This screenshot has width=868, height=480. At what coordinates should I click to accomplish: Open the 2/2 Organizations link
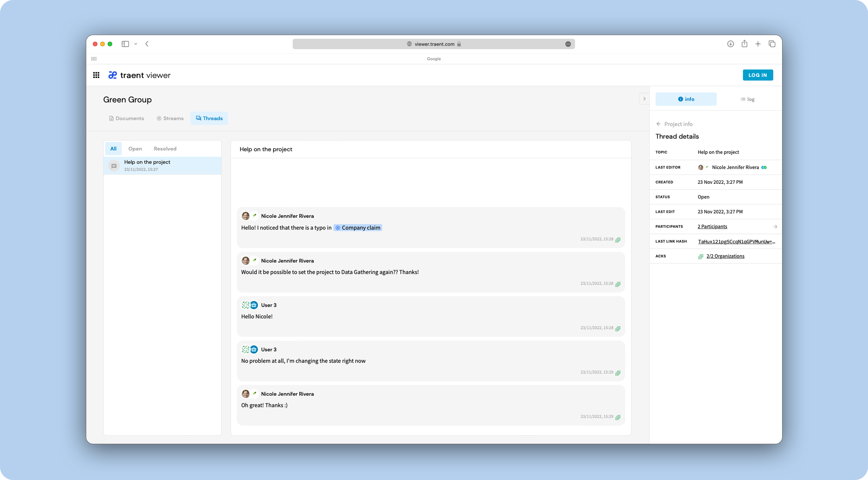pyautogui.click(x=725, y=256)
